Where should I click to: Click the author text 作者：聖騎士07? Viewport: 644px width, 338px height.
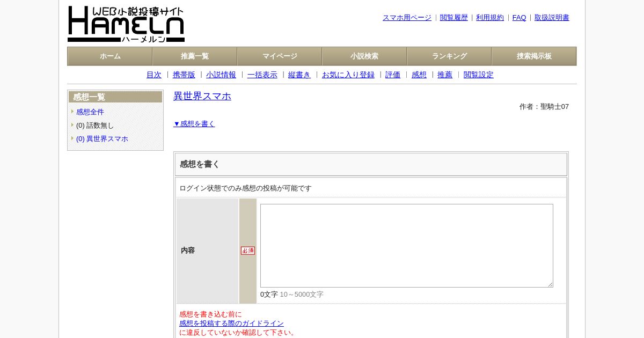pos(544,107)
